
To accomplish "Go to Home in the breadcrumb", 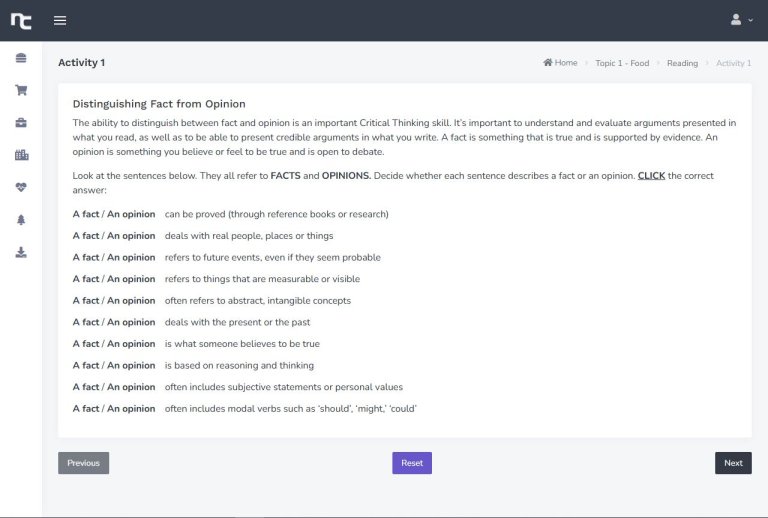I will [560, 63].
